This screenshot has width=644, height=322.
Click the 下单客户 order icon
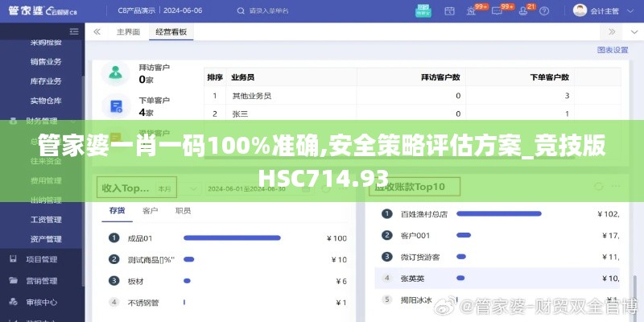coord(116,106)
